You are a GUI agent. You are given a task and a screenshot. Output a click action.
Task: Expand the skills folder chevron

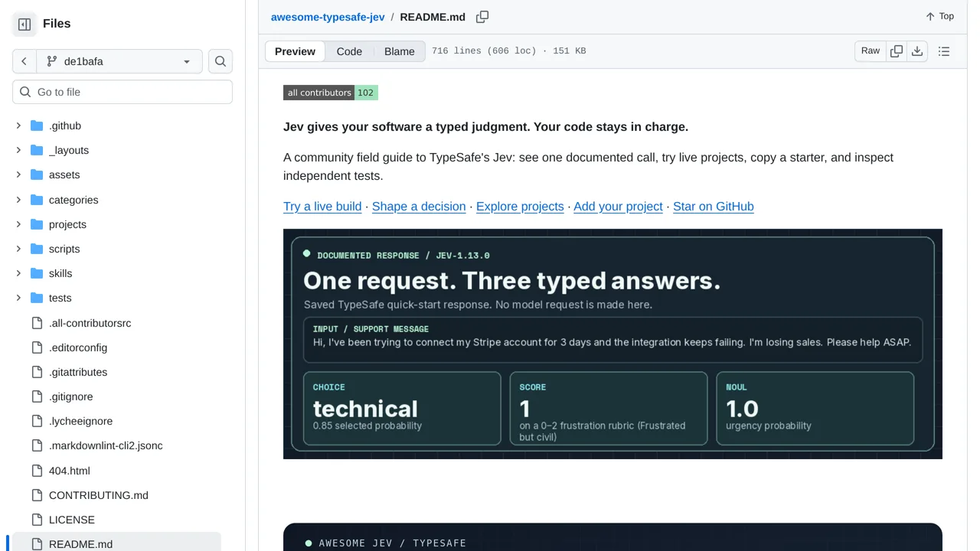[x=18, y=273]
